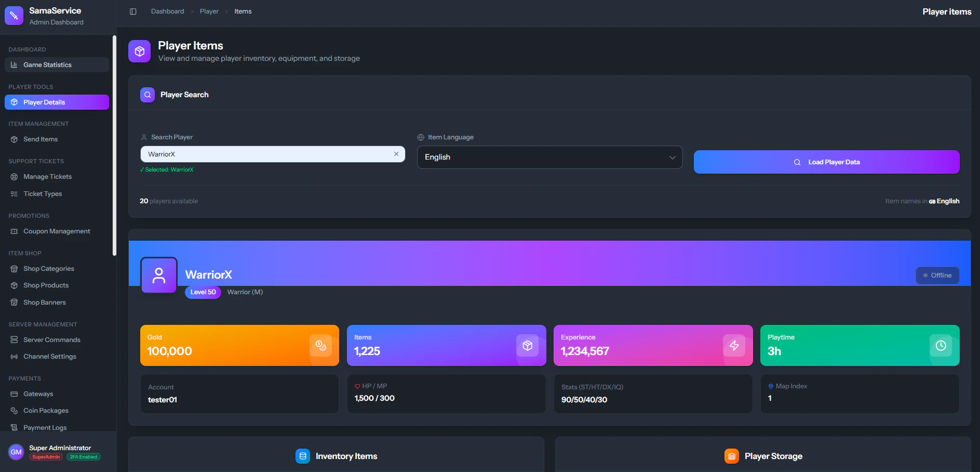This screenshot has width=980, height=472.
Task: Expand the Item Language English dropdown
Action: [549, 157]
